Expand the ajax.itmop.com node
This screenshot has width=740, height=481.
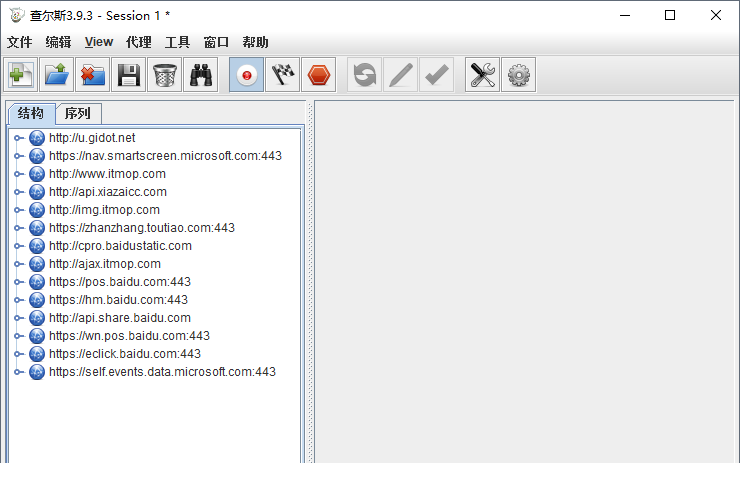(18, 264)
